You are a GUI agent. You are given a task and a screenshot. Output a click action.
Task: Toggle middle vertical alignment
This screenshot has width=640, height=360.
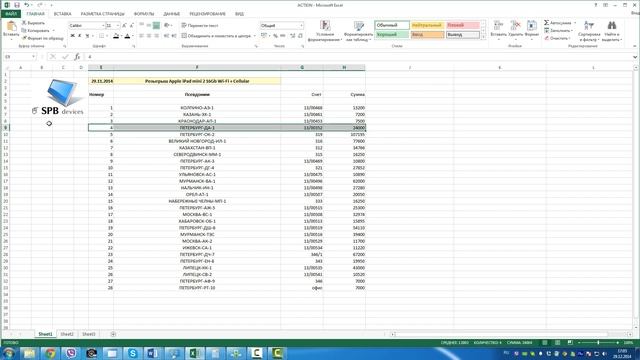tap(149, 25)
